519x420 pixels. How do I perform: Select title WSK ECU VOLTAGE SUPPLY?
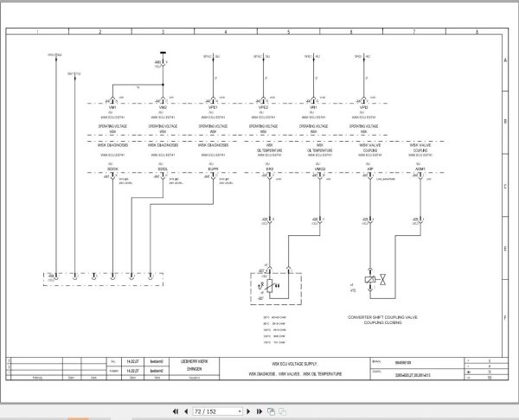(x=294, y=364)
